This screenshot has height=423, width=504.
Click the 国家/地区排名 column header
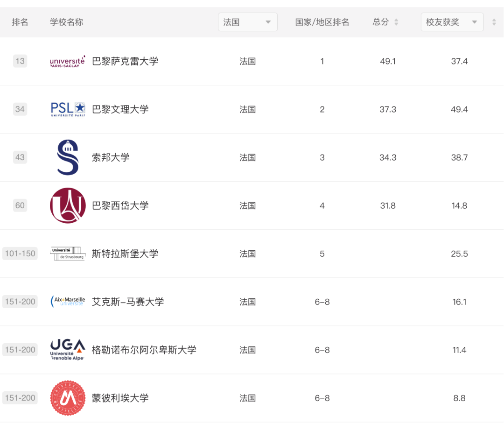pyautogui.click(x=322, y=22)
